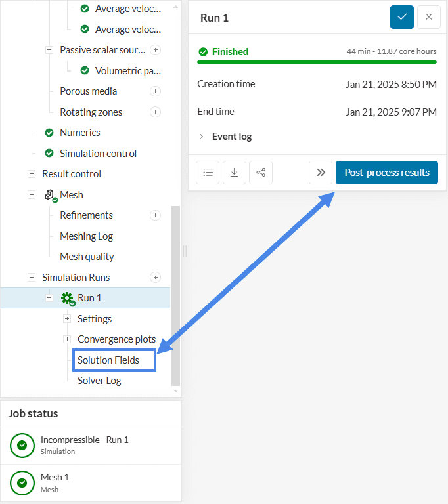Add a new Simulation Run with the plus icon
Screen dimensions: 448x504
[156, 277]
